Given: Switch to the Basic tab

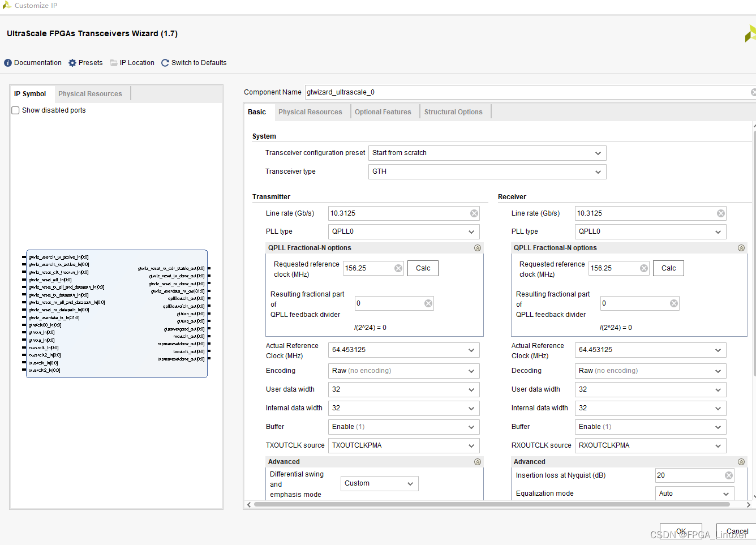Looking at the screenshot, I should pyautogui.click(x=257, y=112).
